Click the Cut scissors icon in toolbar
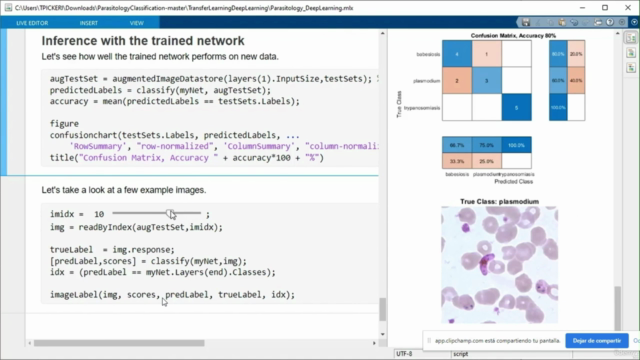The width and height of the screenshot is (640, 360). tap(538, 22)
